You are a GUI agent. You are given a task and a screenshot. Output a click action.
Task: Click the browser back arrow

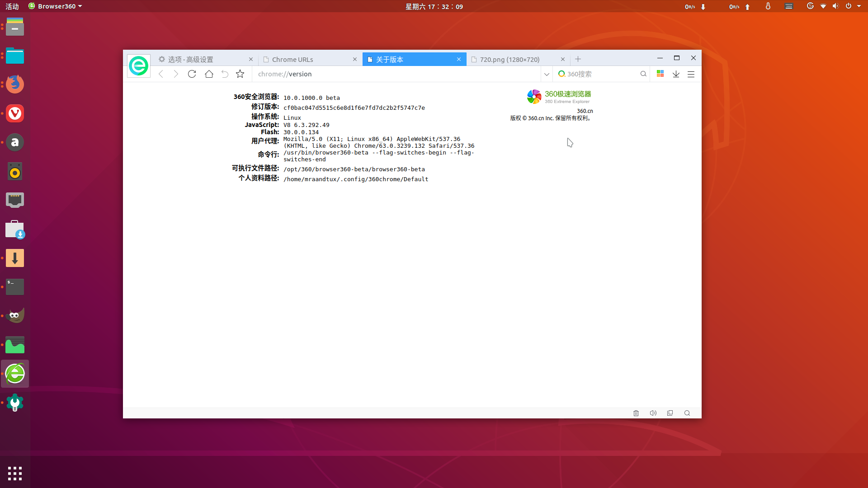tap(160, 74)
